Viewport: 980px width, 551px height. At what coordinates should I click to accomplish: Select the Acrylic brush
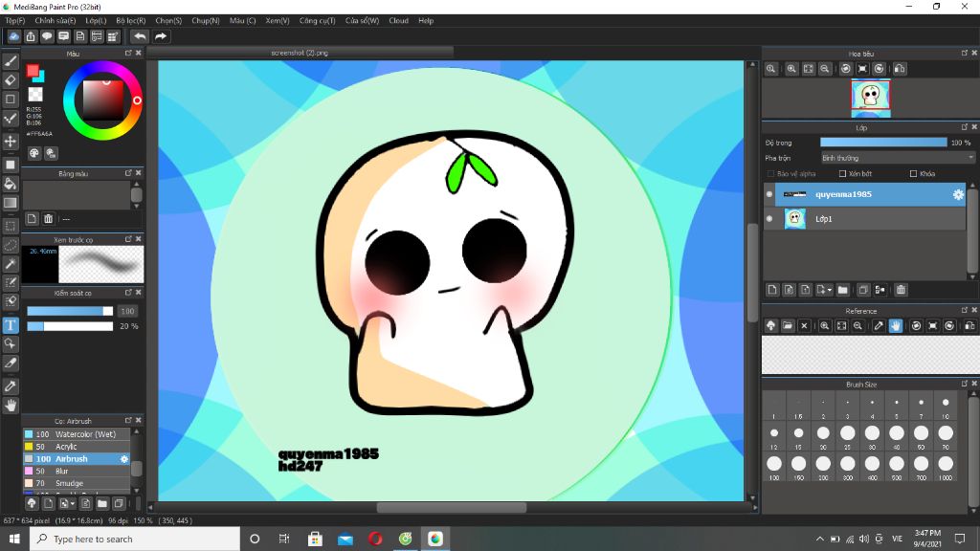77,447
